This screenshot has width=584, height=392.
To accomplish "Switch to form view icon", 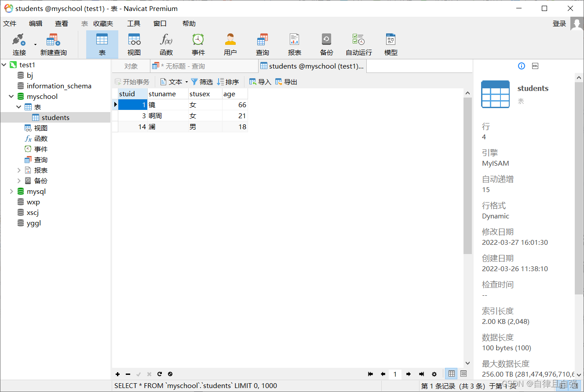I will tap(463, 374).
